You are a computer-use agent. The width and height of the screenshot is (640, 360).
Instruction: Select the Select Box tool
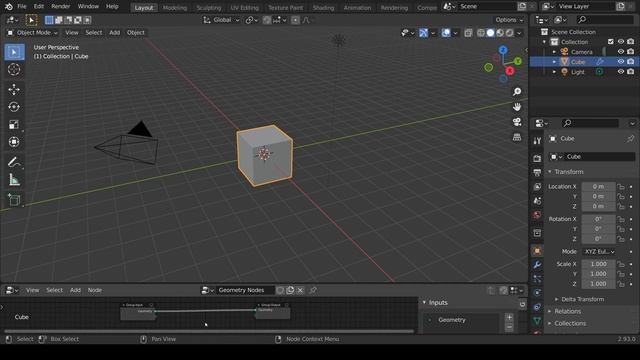[x=14, y=52]
